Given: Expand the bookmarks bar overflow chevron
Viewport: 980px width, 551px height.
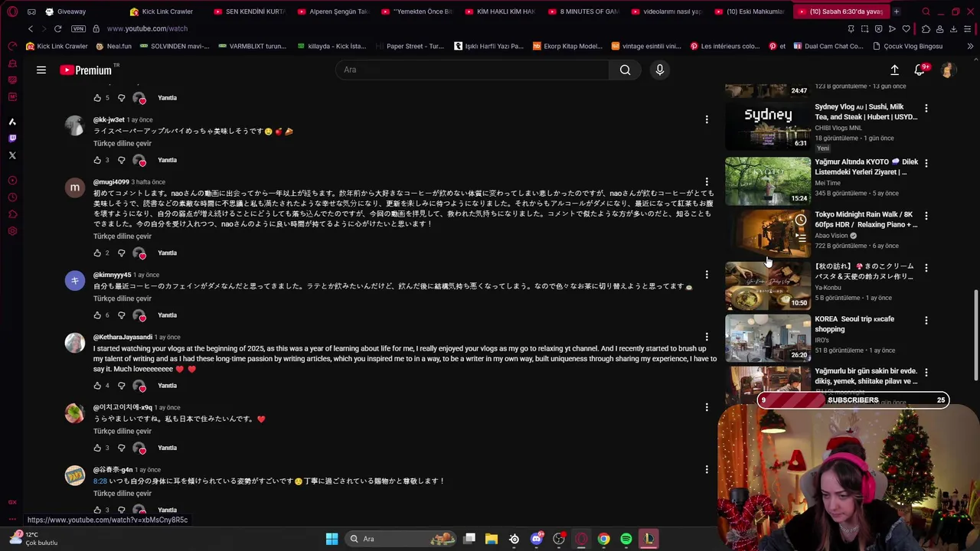Looking at the screenshot, I should (970, 46).
